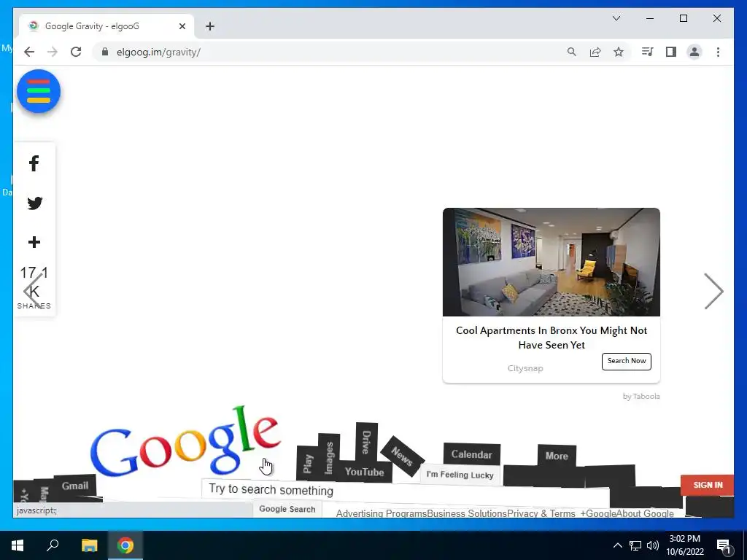The height and width of the screenshot is (560, 747).
Task: Open the Windows Start menu
Action: pyautogui.click(x=18, y=545)
